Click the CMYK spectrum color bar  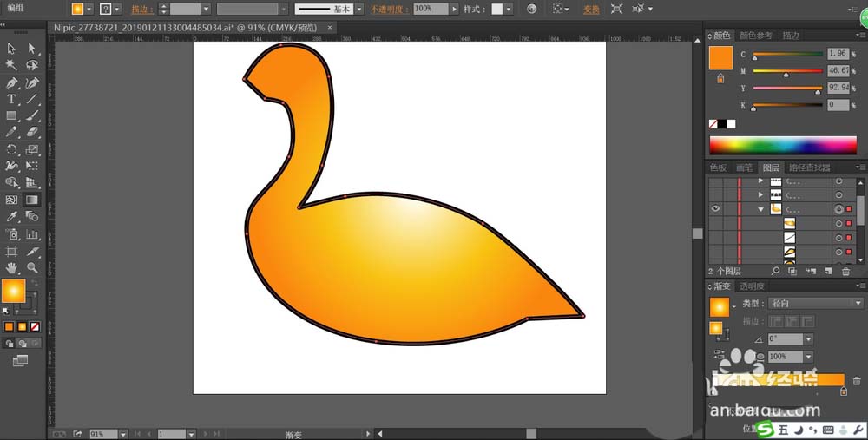[x=783, y=145]
